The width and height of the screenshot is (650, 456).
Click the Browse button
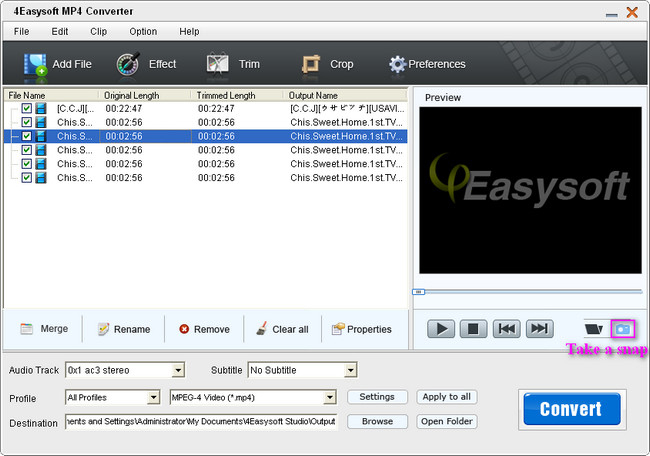(x=377, y=421)
